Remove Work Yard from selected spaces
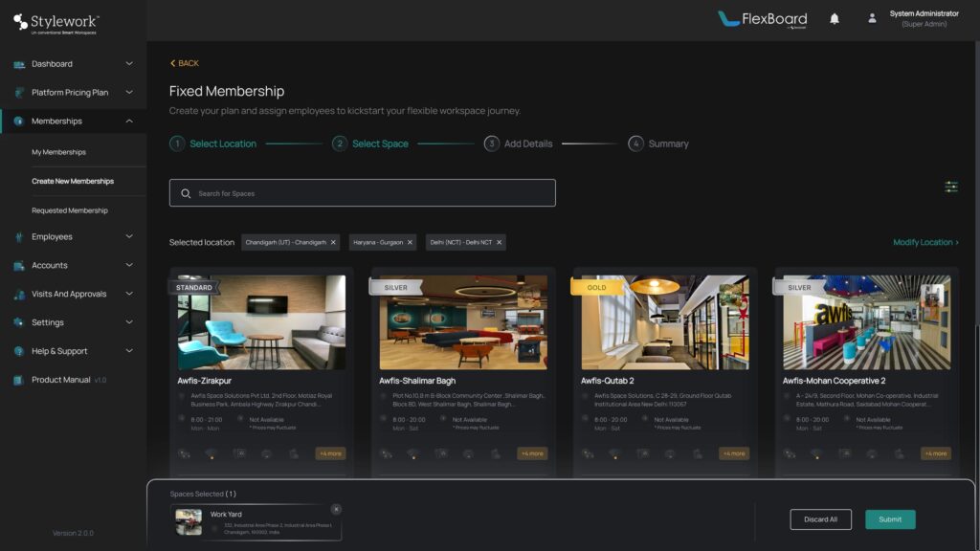 coord(336,509)
